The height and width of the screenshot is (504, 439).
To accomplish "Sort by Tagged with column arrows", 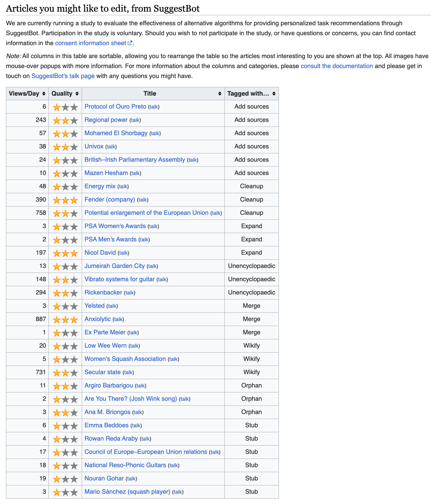I will pos(274,94).
